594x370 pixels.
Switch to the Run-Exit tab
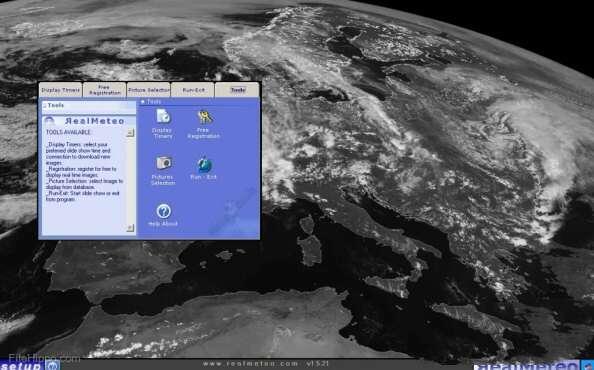coord(193,90)
